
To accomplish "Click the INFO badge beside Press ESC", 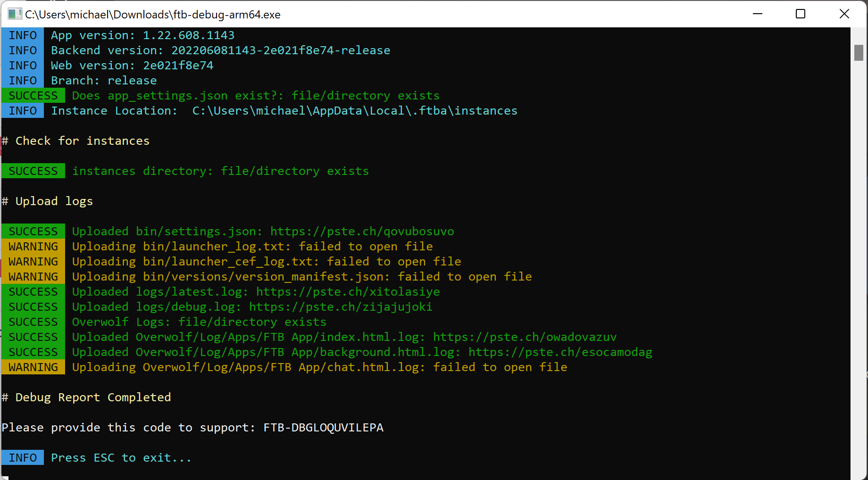I will point(23,458).
